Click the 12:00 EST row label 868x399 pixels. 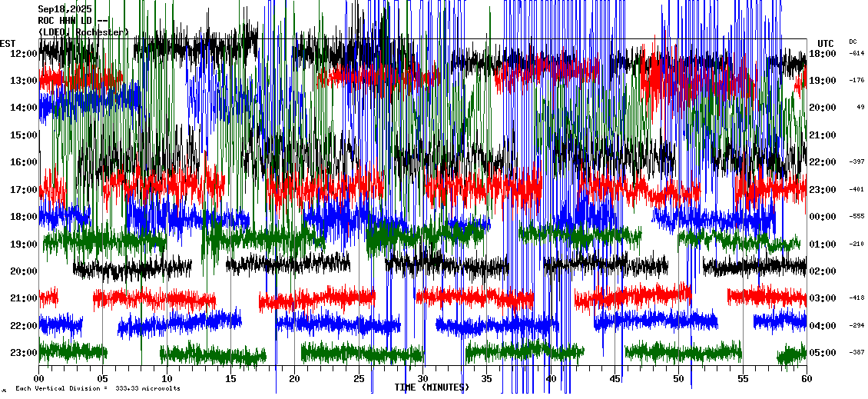23,54
